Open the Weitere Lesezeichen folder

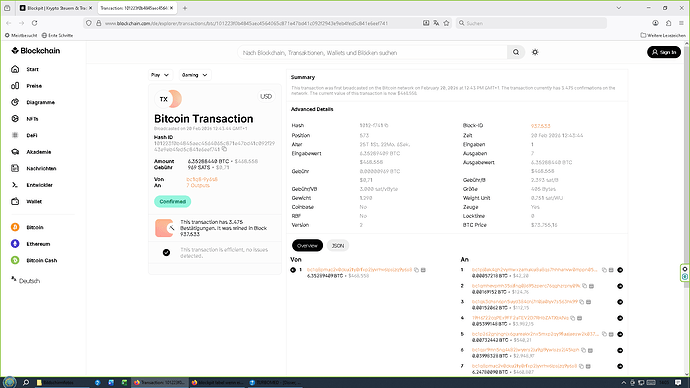click(663, 35)
